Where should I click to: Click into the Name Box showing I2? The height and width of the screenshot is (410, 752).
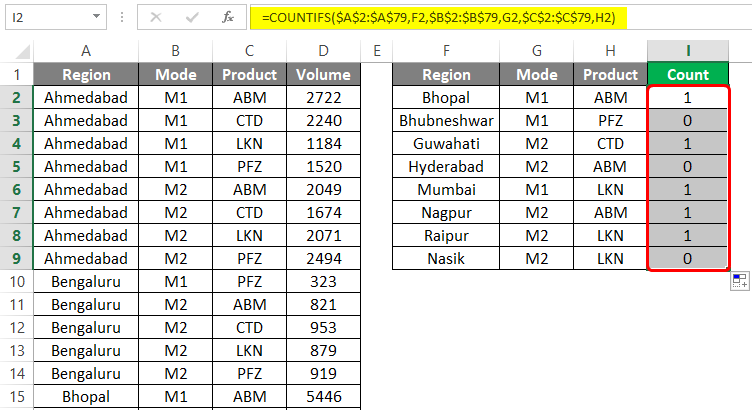45,17
